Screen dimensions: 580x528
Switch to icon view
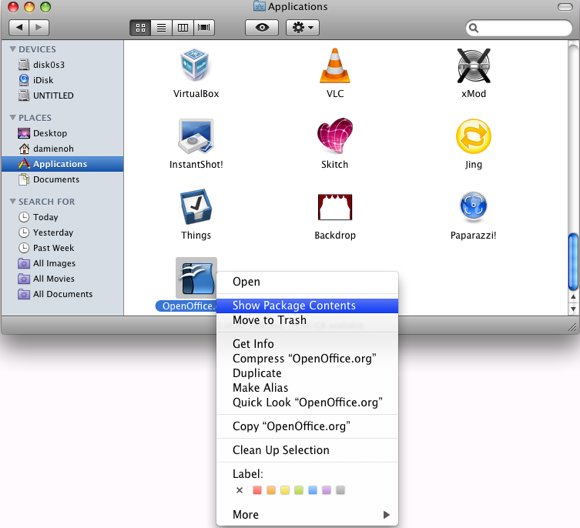pyautogui.click(x=140, y=28)
